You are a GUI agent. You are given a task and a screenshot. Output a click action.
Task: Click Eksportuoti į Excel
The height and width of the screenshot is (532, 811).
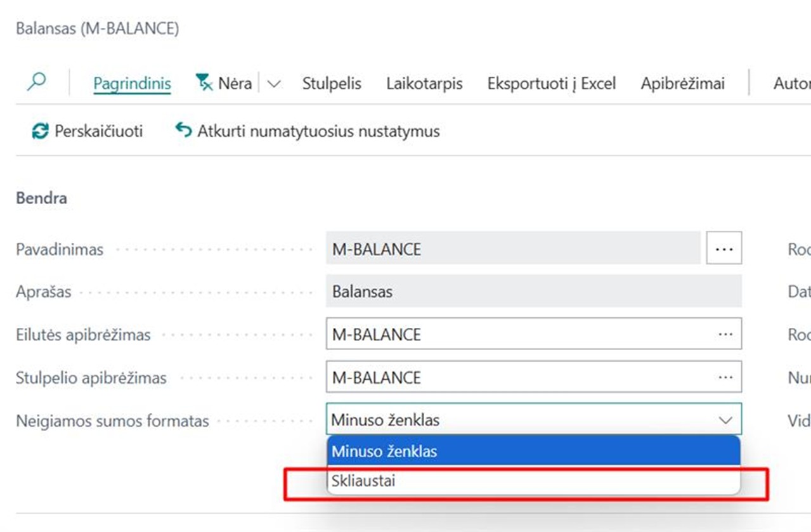tap(552, 83)
